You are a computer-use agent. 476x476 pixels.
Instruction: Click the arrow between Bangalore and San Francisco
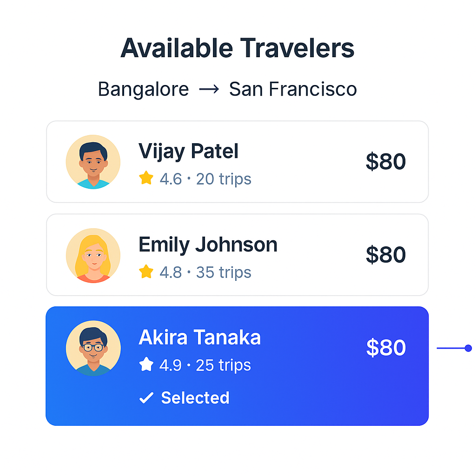pyautogui.click(x=209, y=89)
